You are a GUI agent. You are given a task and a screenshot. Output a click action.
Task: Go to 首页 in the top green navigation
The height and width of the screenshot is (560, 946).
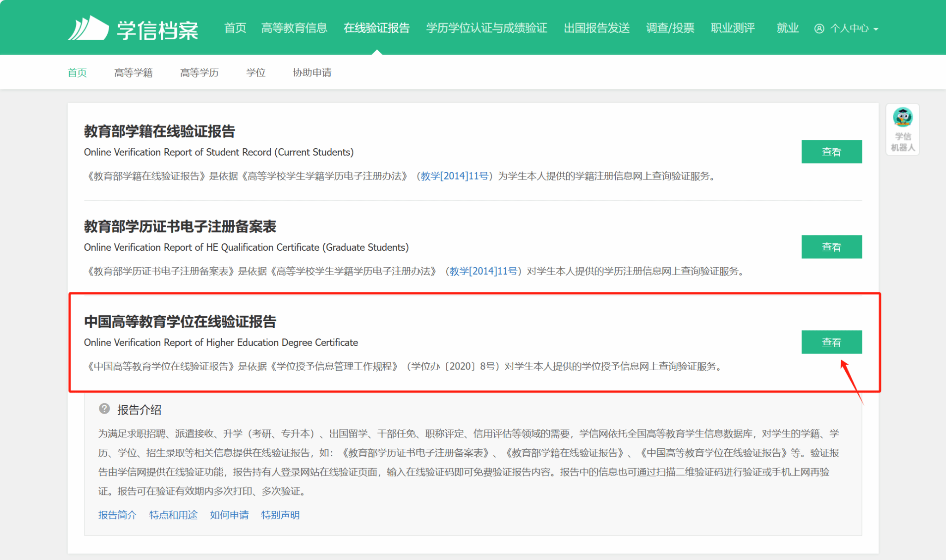pos(235,28)
